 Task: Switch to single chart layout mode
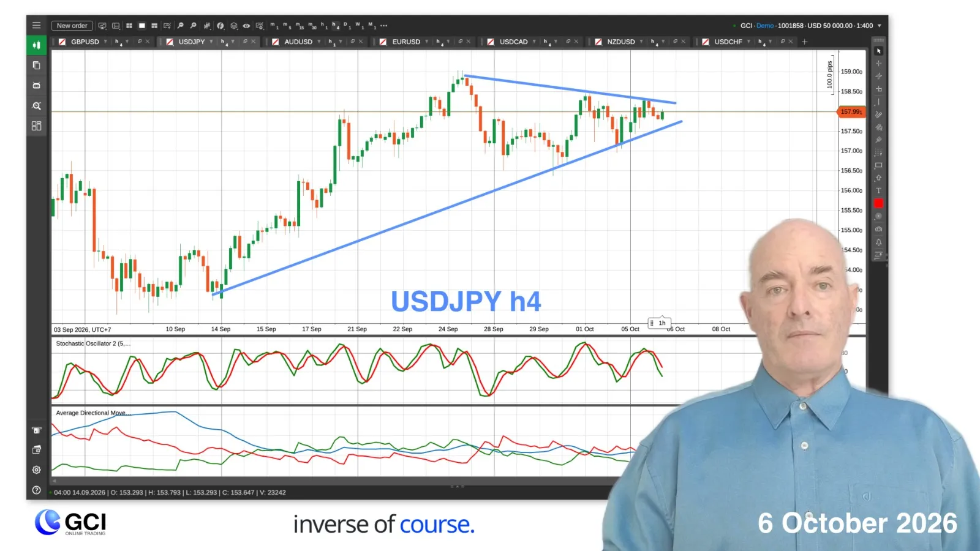coord(142,26)
